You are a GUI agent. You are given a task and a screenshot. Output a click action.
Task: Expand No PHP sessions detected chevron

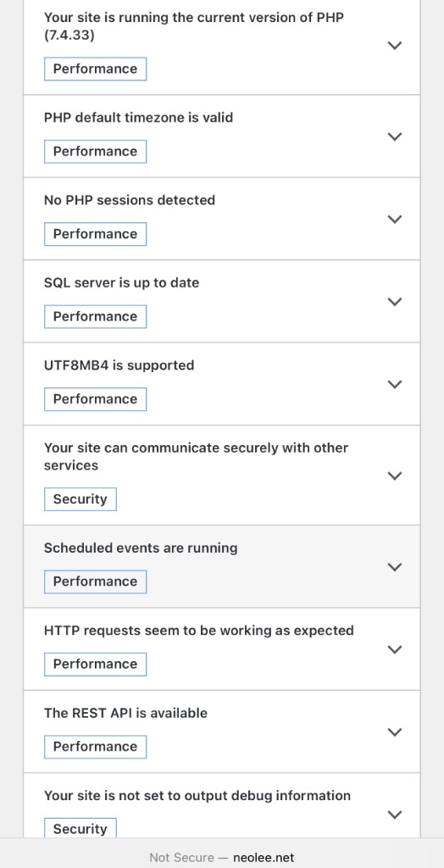click(394, 220)
